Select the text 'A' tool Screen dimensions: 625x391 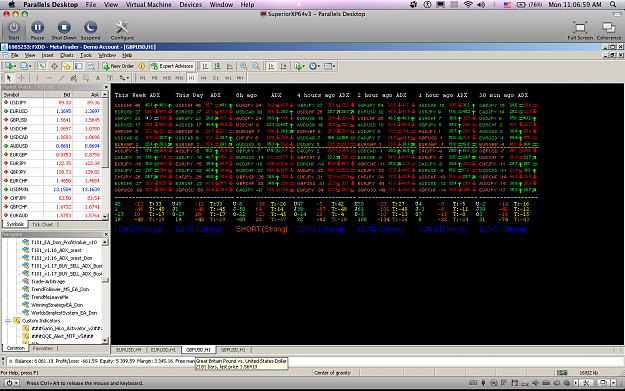pyautogui.click(x=98, y=78)
